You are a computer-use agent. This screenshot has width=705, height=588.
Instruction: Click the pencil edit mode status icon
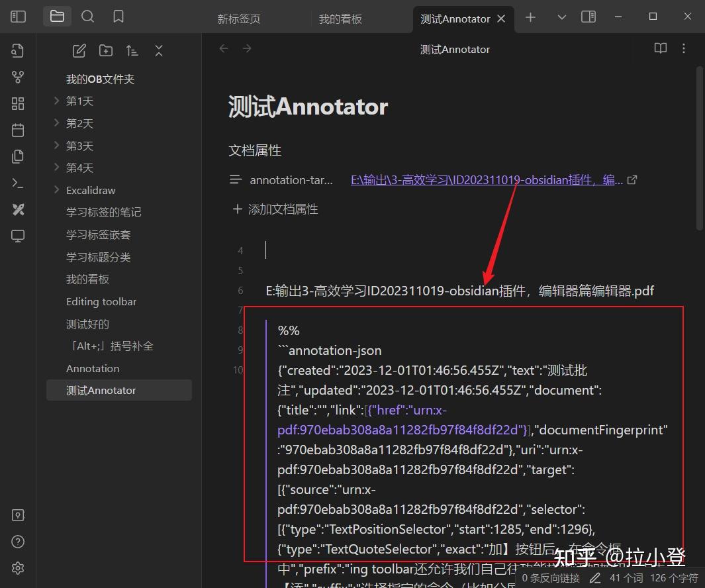coord(595,577)
